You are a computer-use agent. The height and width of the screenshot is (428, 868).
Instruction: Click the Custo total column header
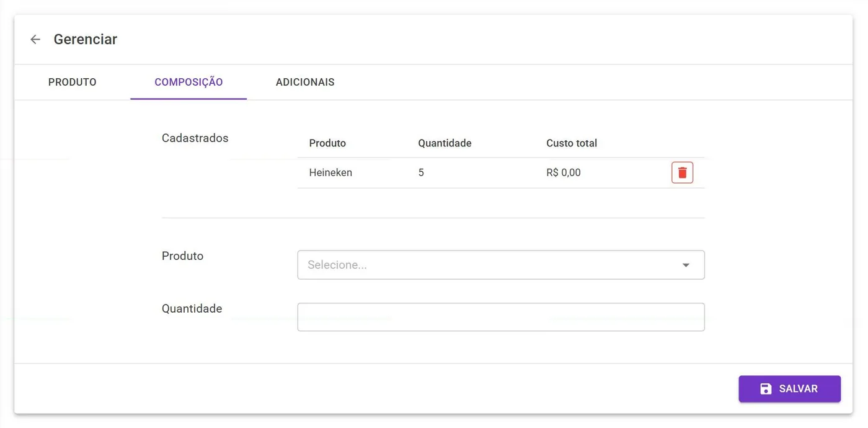coord(572,143)
